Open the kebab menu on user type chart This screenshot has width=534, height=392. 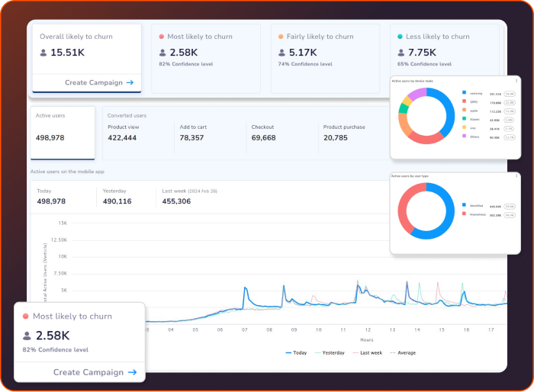pos(516,176)
